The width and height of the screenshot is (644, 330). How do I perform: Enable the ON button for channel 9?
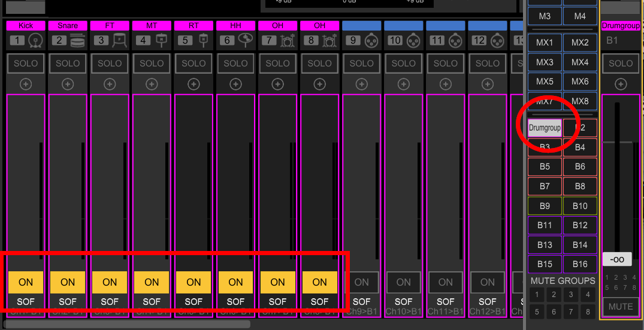pos(361,282)
